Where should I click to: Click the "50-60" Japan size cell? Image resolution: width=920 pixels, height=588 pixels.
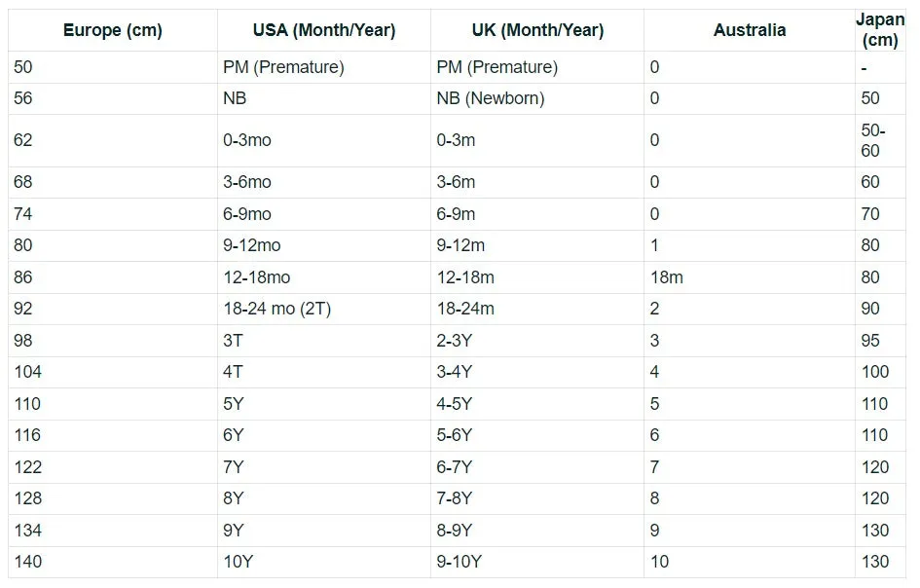click(871, 140)
